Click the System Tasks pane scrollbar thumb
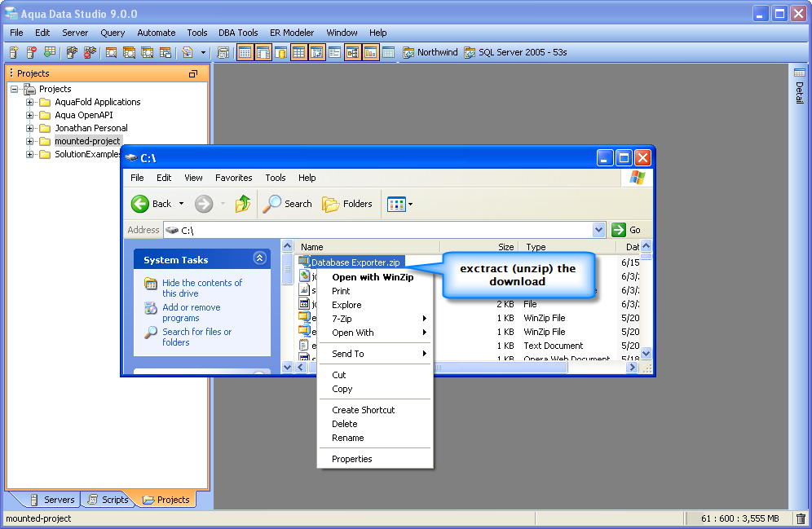Viewport: 812px width, 529px height. tap(287, 268)
